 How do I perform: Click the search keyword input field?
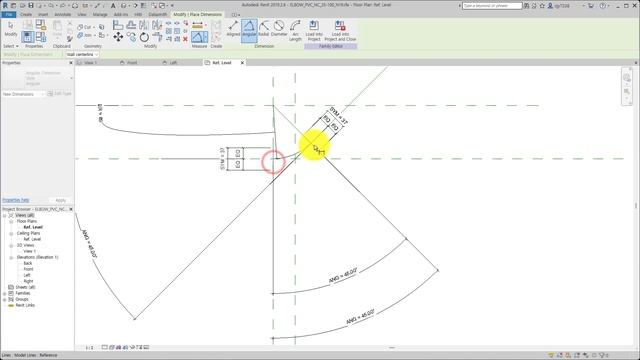(x=492, y=6)
